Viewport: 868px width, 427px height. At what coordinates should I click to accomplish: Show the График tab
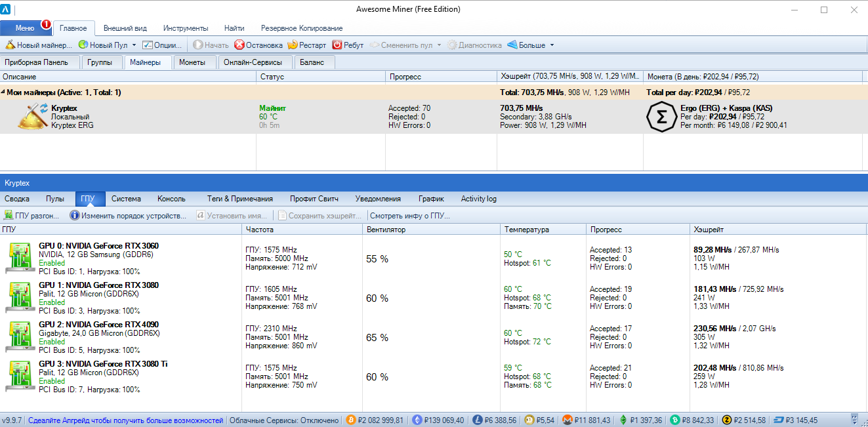(431, 199)
